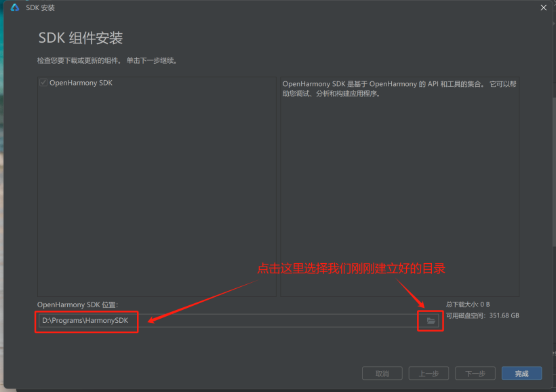Toggle the OpenHarmony SDK checkbox
This screenshot has width=556, height=392.
43,83
